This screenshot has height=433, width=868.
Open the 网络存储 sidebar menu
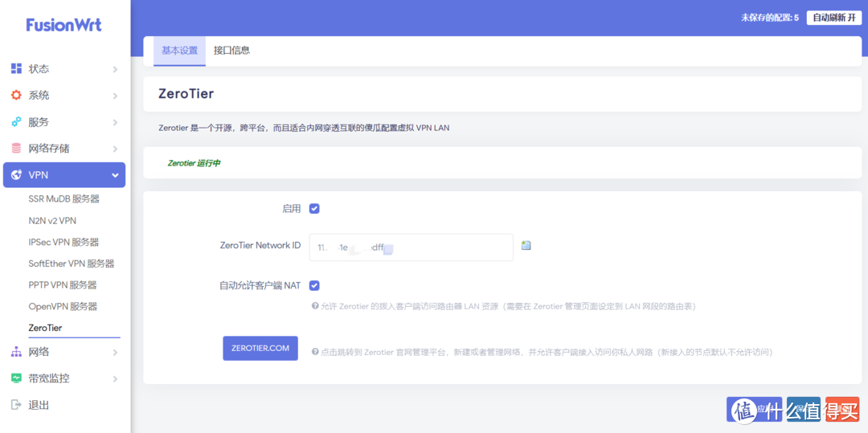(x=64, y=149)
